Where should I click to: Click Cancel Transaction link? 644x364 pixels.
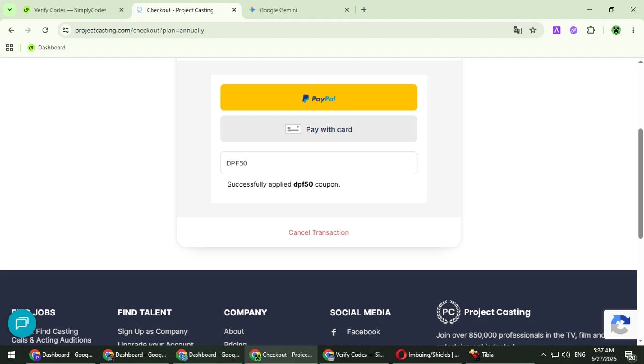319,232
